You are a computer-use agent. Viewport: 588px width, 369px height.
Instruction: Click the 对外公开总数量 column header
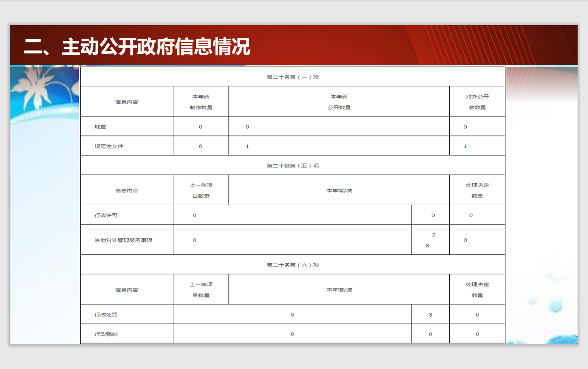477,101
